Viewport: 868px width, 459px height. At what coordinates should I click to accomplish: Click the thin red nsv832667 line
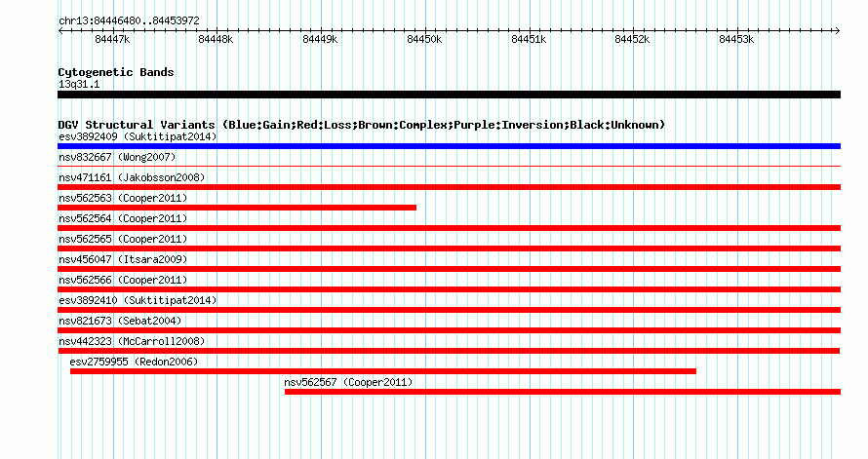(449, 166)
